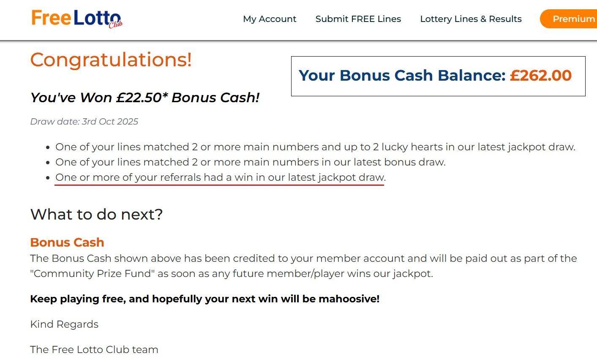Click the Free Lotto Club logo
Image resolution: width=597 pixels, height=364 pixels.
76,19
